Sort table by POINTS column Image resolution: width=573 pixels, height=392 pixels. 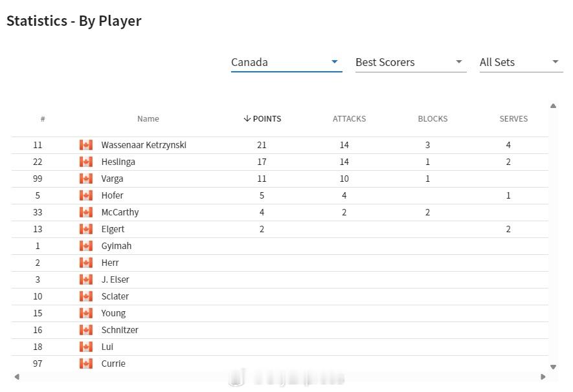(x=262, y=118)
